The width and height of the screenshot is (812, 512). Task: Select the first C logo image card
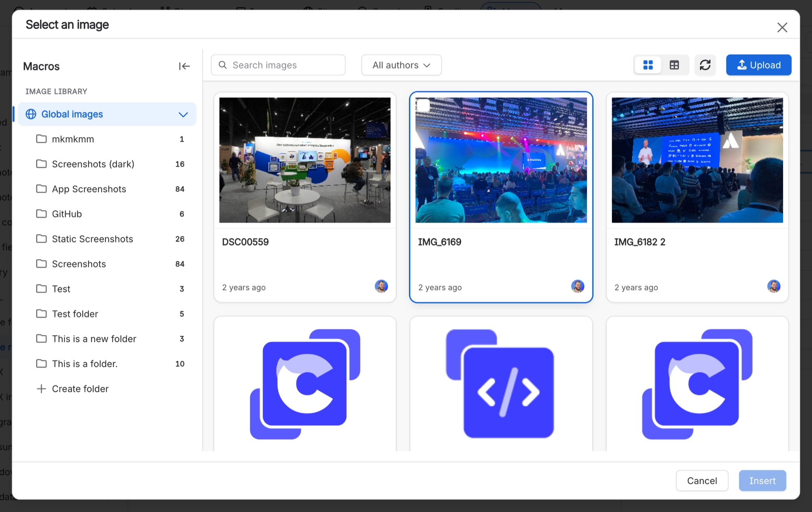[x=305, y=384]
